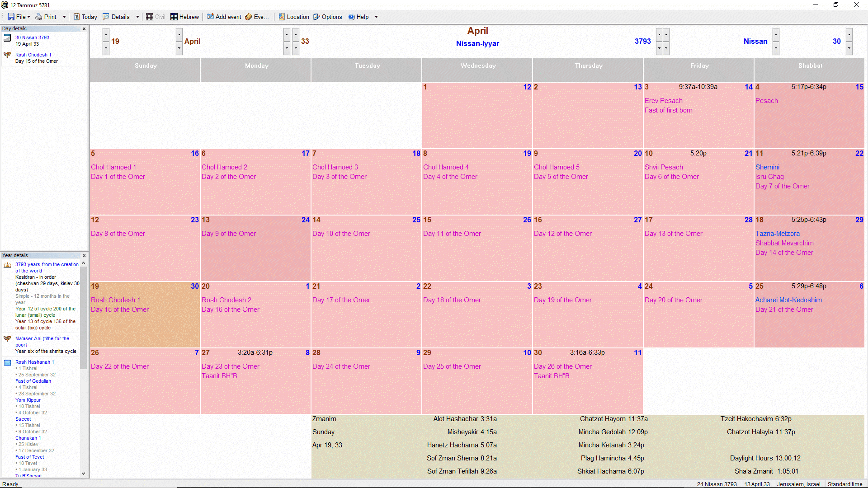
Task: Click the Rosh Hashanah 1 link
Action: [x=34, y=362]
